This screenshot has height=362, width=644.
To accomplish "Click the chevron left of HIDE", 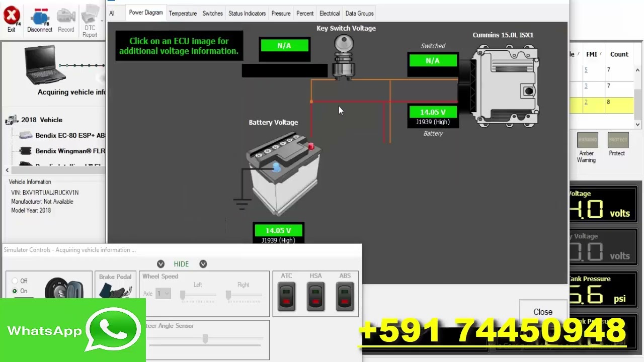I will [x=160, y=264].
